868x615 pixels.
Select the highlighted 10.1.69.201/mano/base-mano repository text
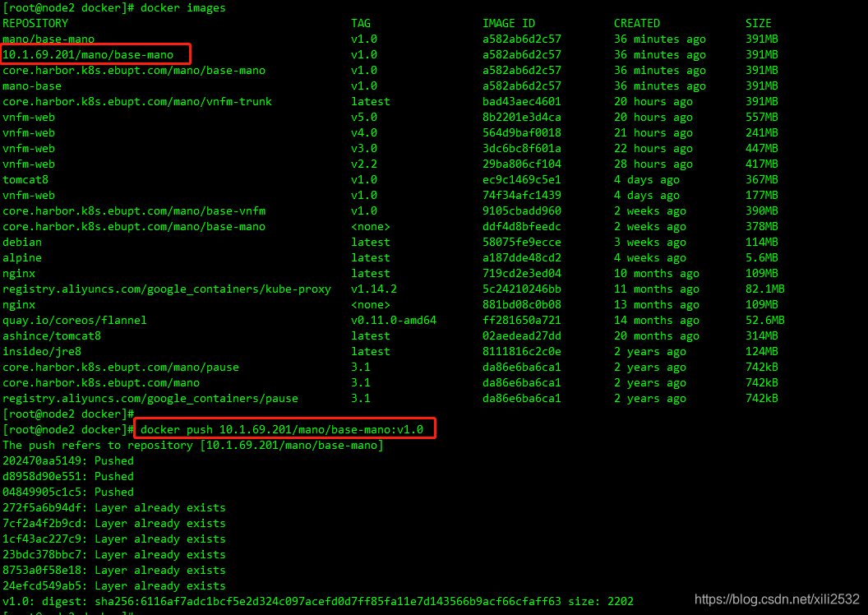[x=88, y=55]
